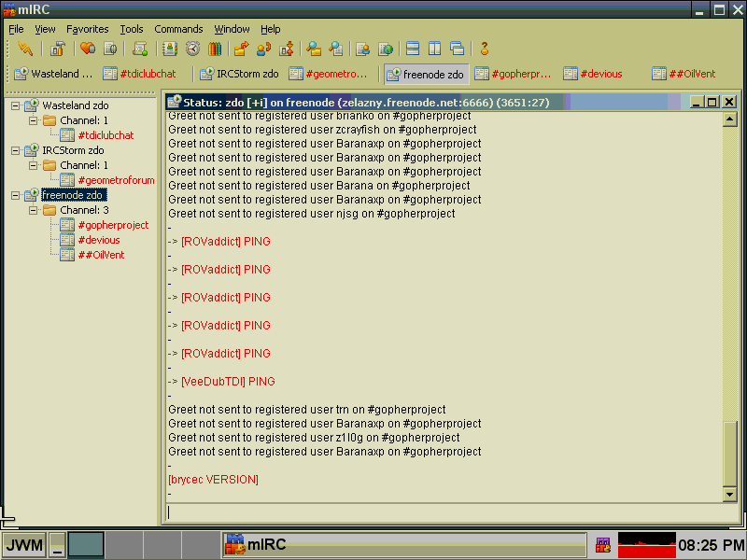
Task: Click the question mark help icon
Action: click(x=484, y=49)
